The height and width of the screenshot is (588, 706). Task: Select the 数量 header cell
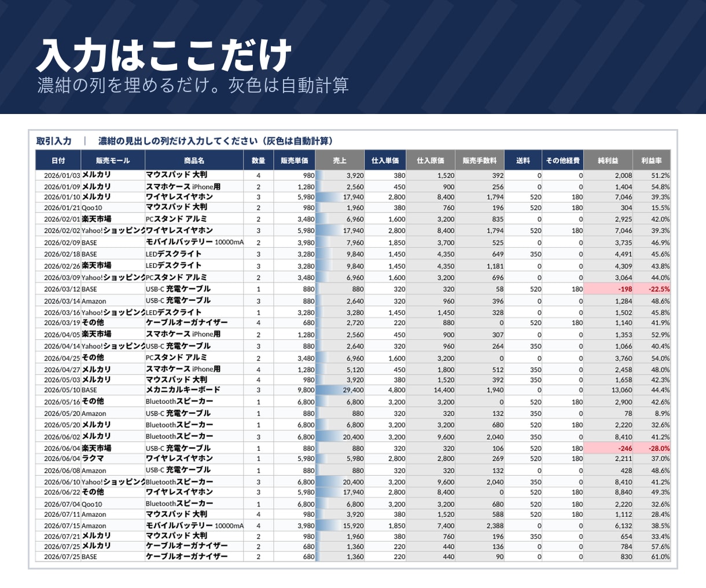(x=258, y=160)
